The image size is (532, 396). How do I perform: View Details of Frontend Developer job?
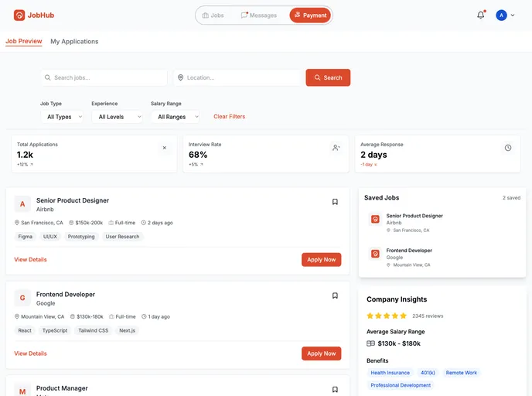click(x=30, y=353)
